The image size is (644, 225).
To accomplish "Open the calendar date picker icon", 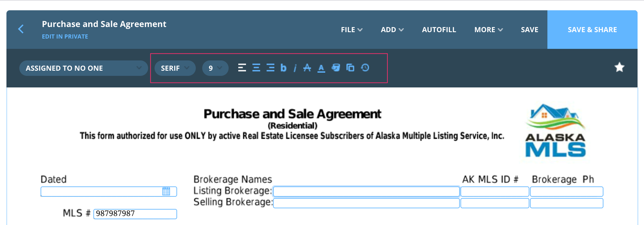I will [x=166, y=192].
